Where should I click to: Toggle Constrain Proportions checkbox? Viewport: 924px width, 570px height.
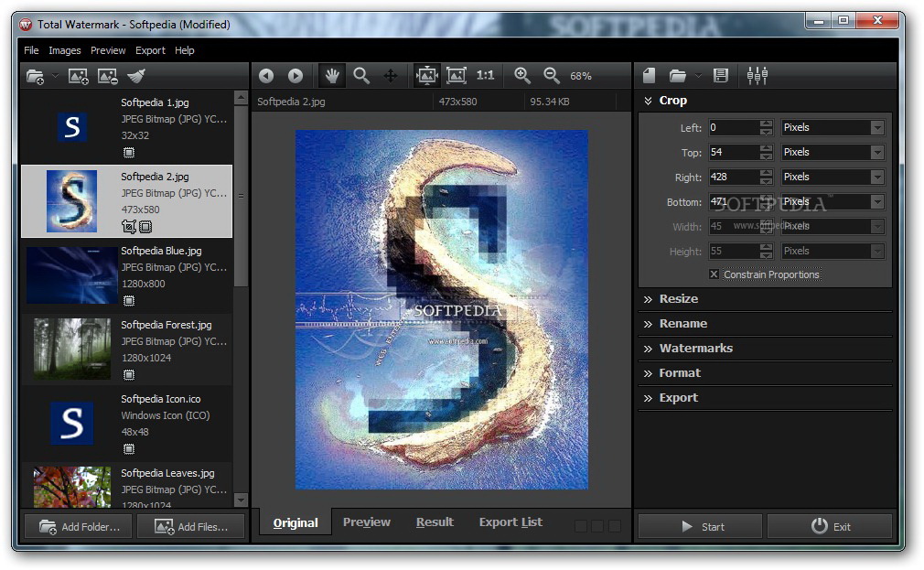pos(714,274)
